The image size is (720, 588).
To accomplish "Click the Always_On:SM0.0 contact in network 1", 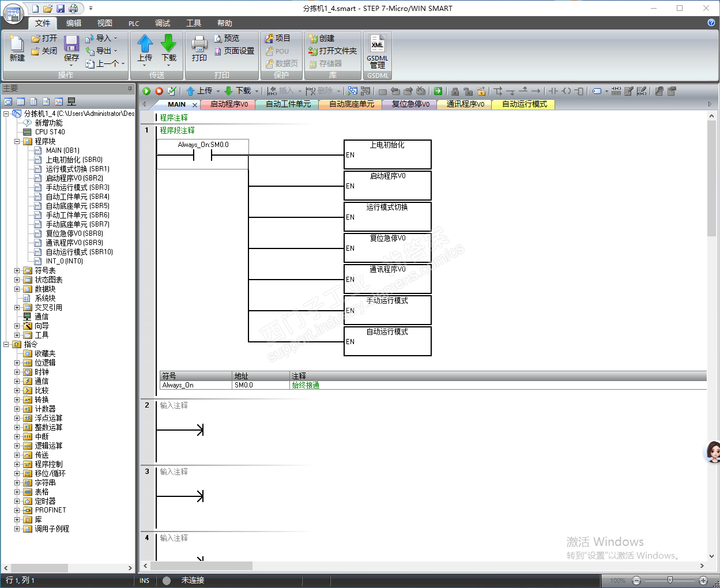I will click(203, 154).
